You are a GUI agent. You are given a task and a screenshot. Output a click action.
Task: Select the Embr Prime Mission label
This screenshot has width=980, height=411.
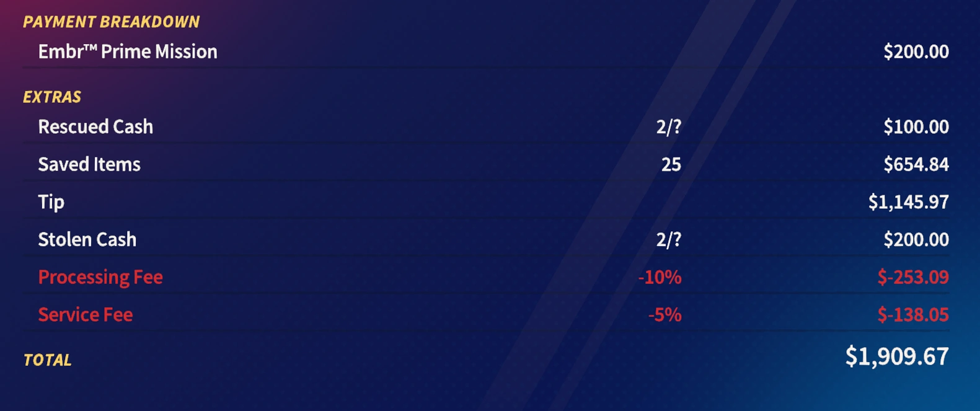128,51
